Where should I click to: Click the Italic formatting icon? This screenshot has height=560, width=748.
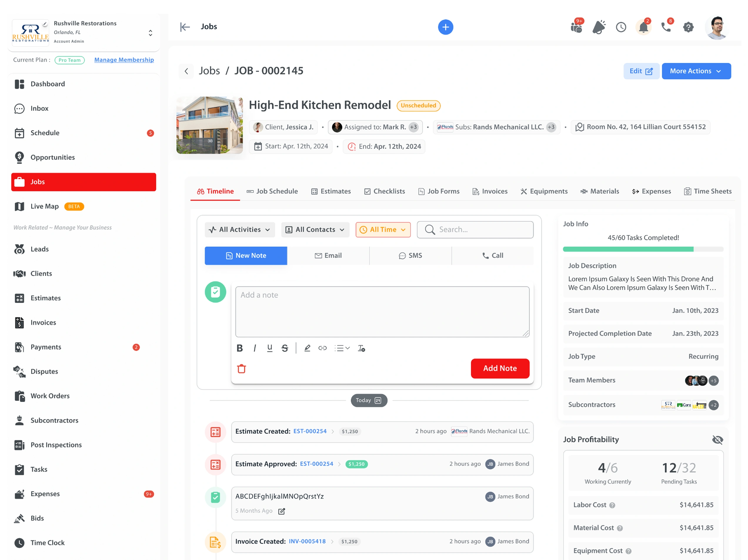click(x=255, y=348)
